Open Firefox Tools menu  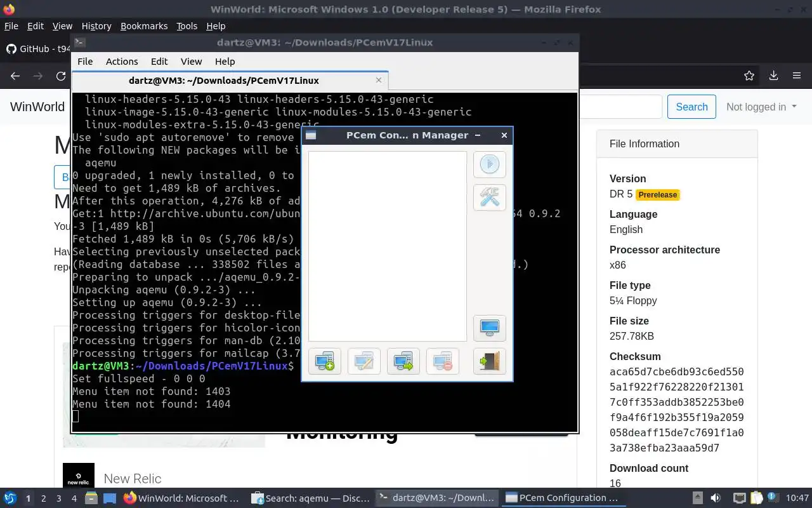click(187, 26)
